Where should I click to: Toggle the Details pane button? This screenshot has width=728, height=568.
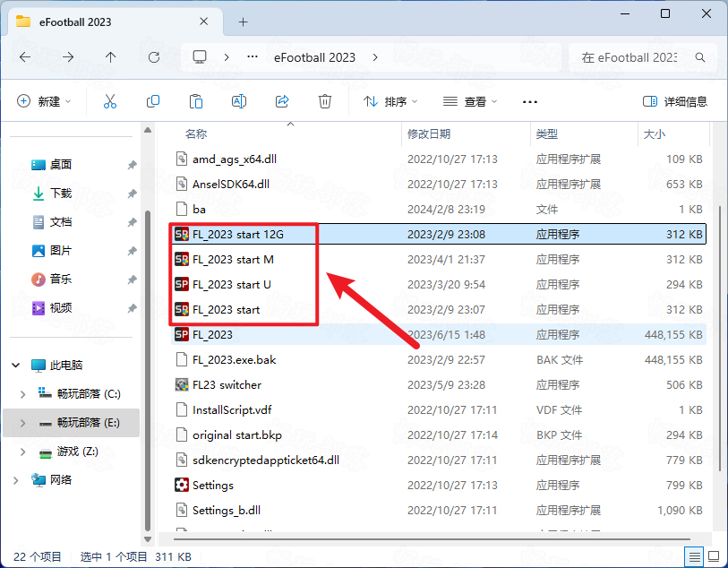(x=674, y=101)
